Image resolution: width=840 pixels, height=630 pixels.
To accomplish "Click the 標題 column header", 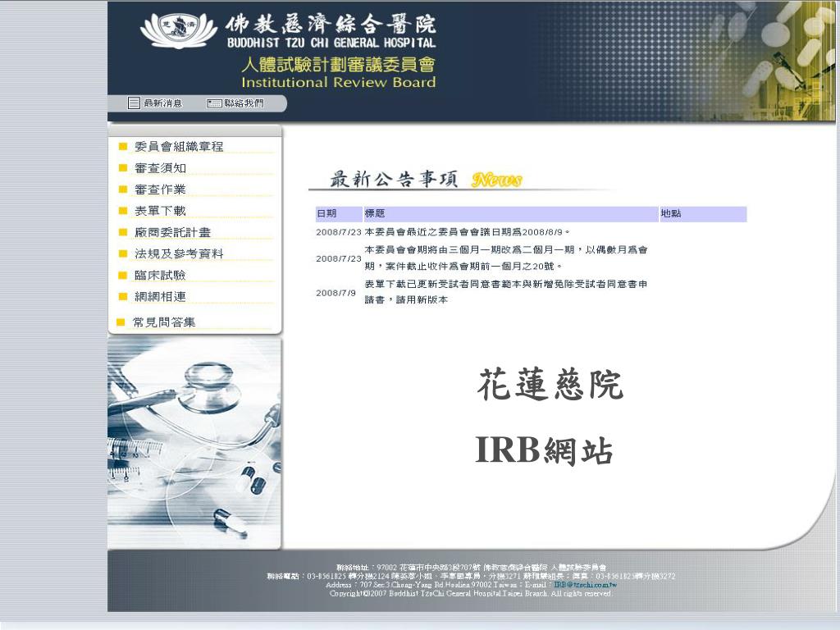I will click(511, 214).
